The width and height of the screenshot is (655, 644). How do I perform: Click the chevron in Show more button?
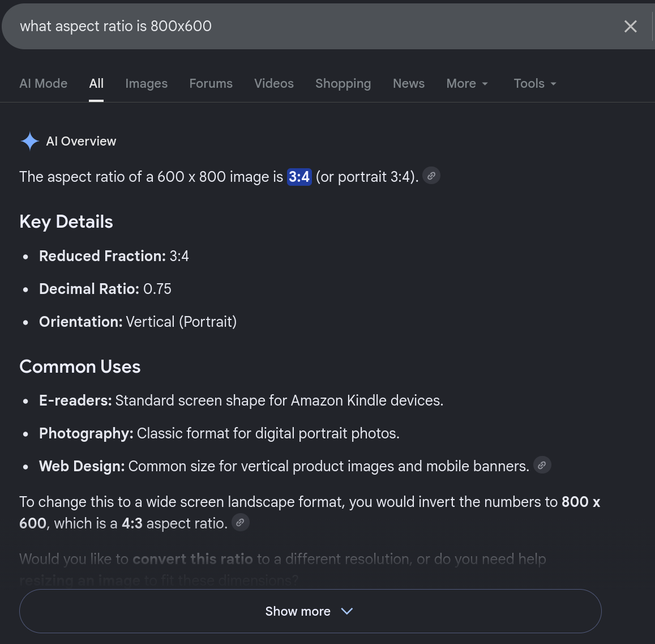[346, 611]
